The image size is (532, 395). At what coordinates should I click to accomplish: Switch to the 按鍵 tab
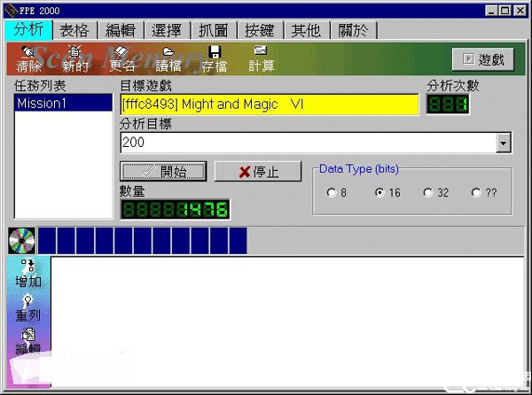(260, 30)
